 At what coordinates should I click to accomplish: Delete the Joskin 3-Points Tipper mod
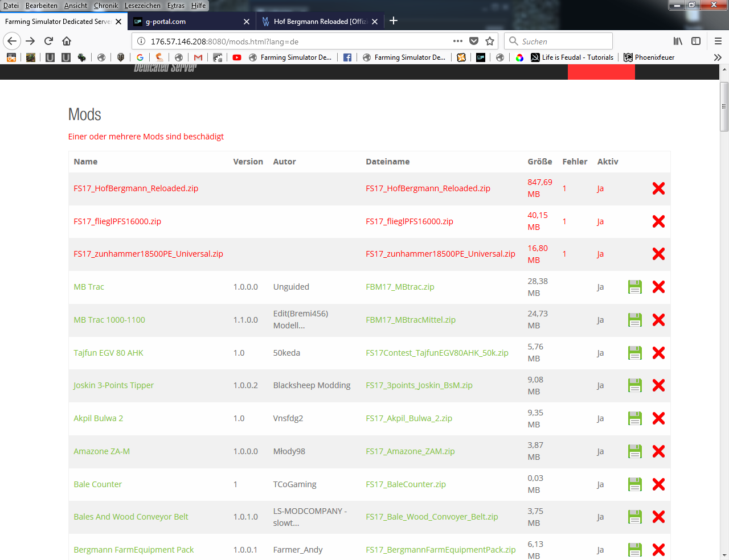[659, 385]
